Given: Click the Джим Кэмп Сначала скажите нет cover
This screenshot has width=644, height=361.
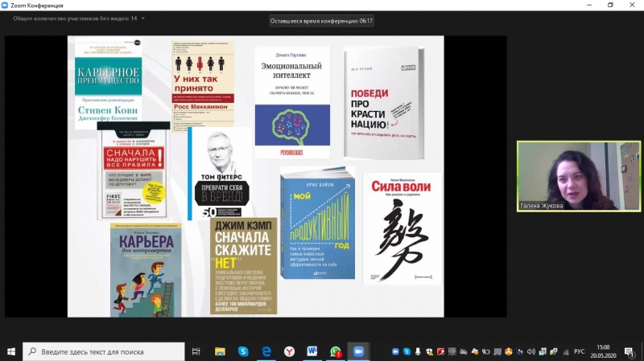Looking at the screenshot, I should 244,267.
